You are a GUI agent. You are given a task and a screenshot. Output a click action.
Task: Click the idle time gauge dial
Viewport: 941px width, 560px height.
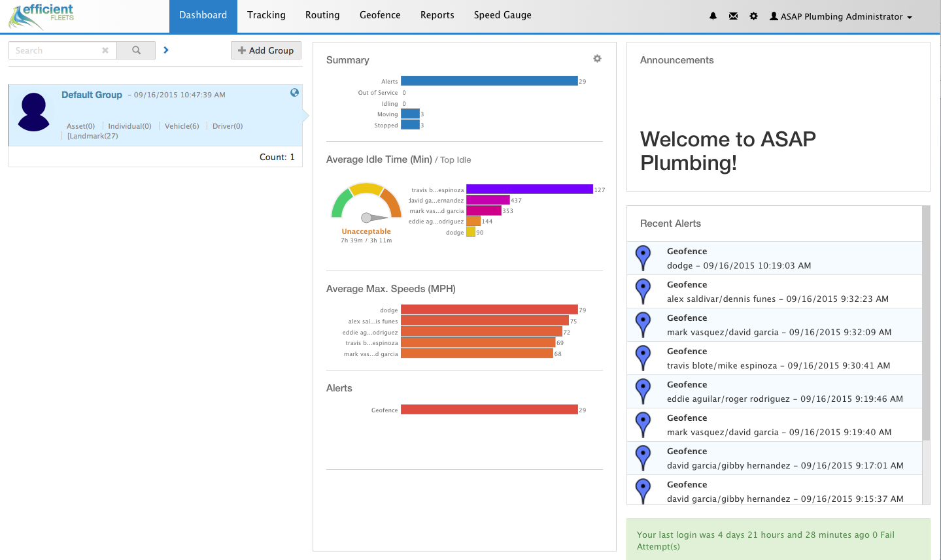point(366,203)
